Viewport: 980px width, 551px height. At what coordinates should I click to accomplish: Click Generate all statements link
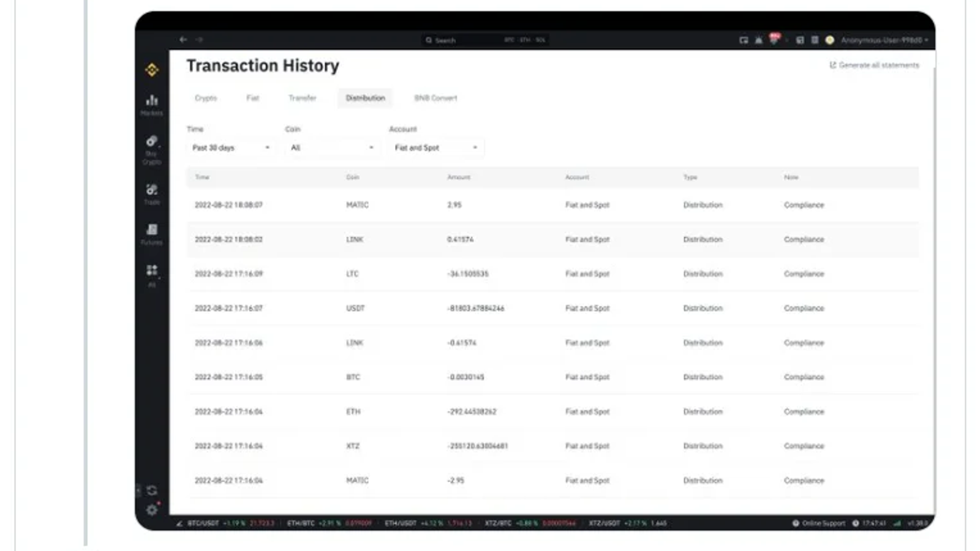874,65
